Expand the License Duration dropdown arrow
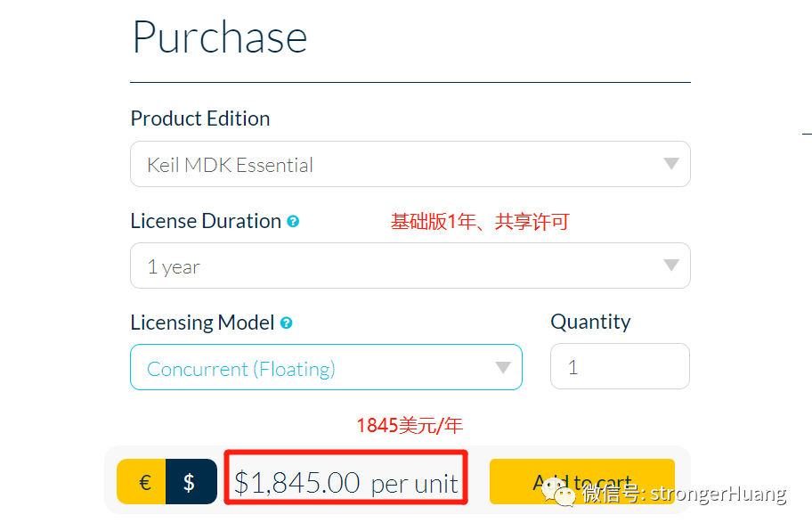 [671, 265]
